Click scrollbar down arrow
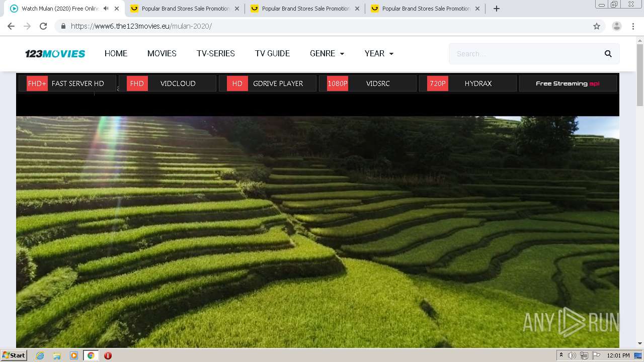Image resolution: width=644 pixels, height=362 pixels. (640, 343)
